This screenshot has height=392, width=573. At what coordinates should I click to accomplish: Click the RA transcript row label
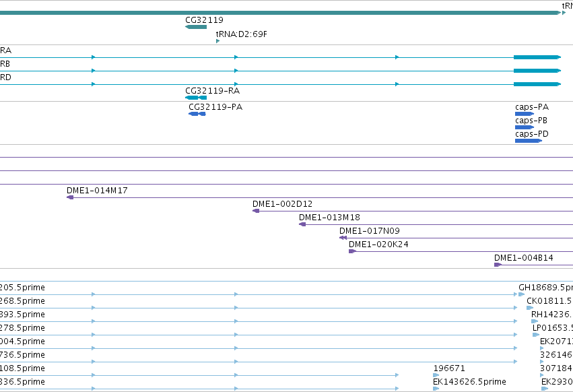pyautogui.click(x=5, y=50)
